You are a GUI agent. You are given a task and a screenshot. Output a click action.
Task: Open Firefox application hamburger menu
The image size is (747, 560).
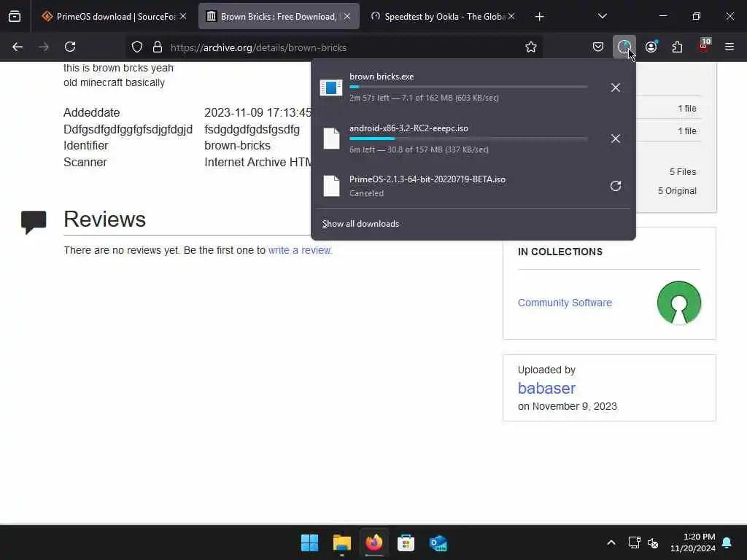coord(729,47)
